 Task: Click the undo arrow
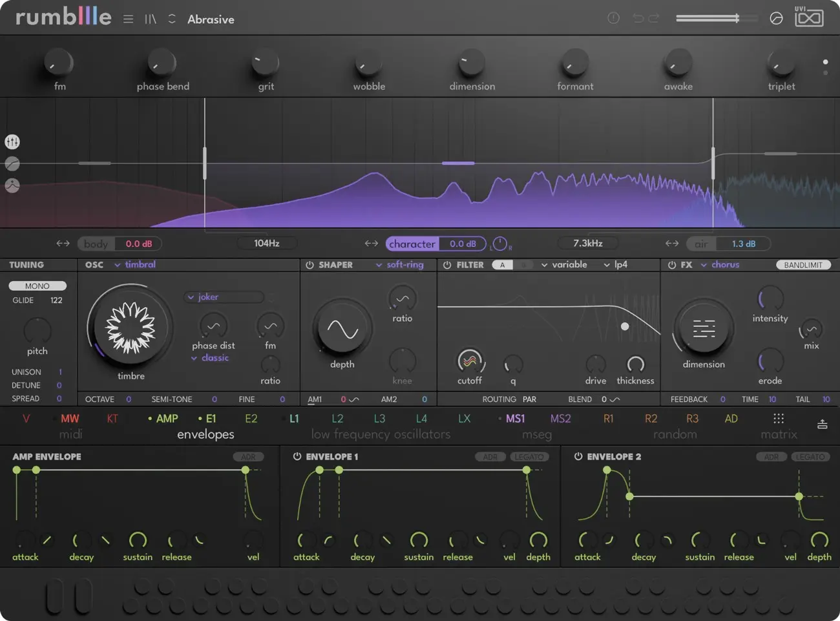[638, 18]
